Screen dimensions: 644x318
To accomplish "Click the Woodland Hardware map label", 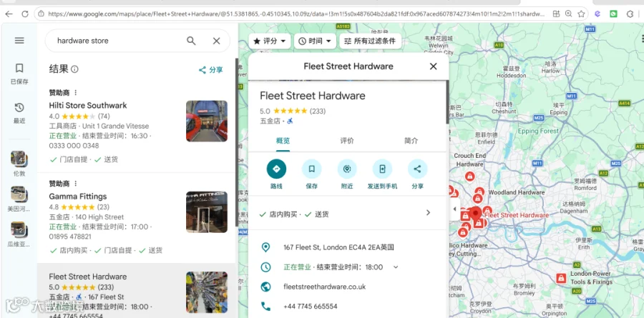I will tap(516, 192).
